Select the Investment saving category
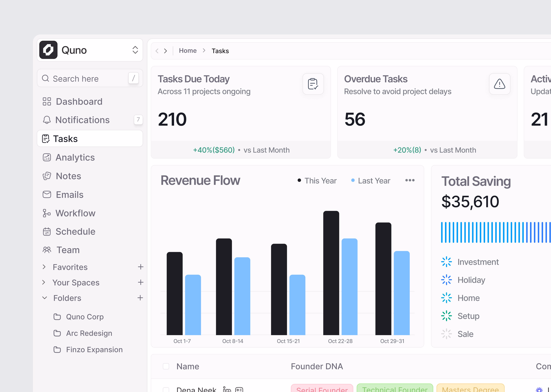 (470, 262)
